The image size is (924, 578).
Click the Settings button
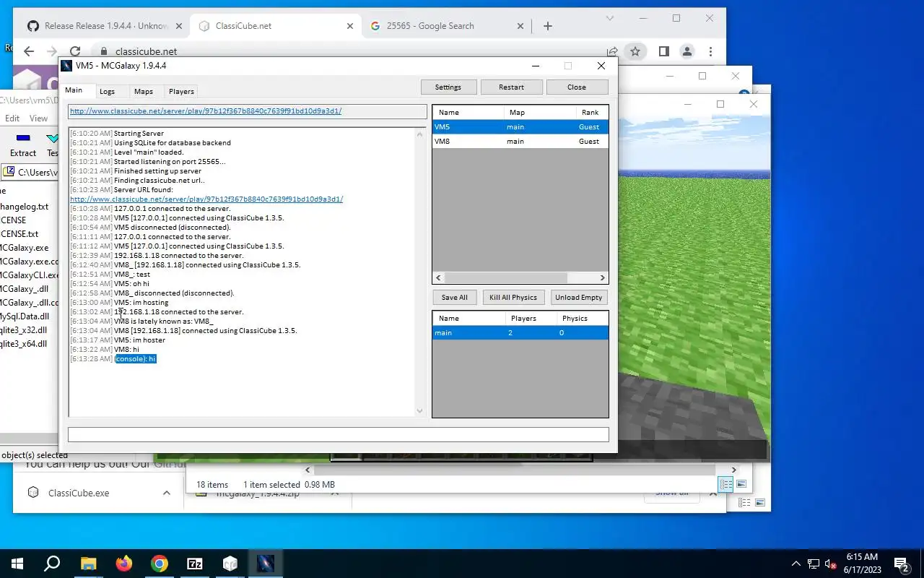click(448, 87)
